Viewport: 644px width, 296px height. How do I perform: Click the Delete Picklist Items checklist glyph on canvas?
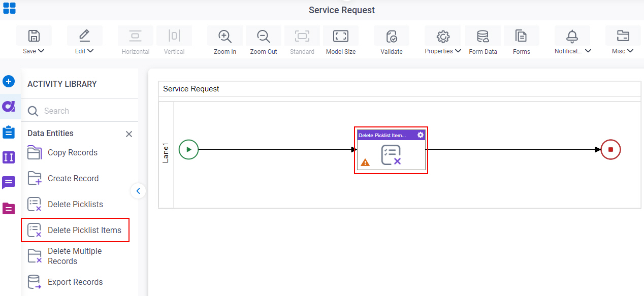[391, 155]
